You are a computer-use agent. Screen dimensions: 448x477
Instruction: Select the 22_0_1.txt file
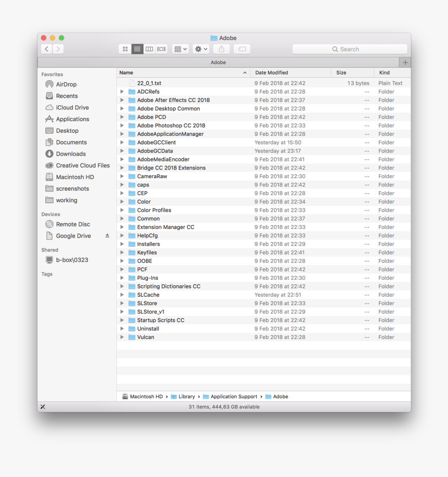tap(264, 83)
